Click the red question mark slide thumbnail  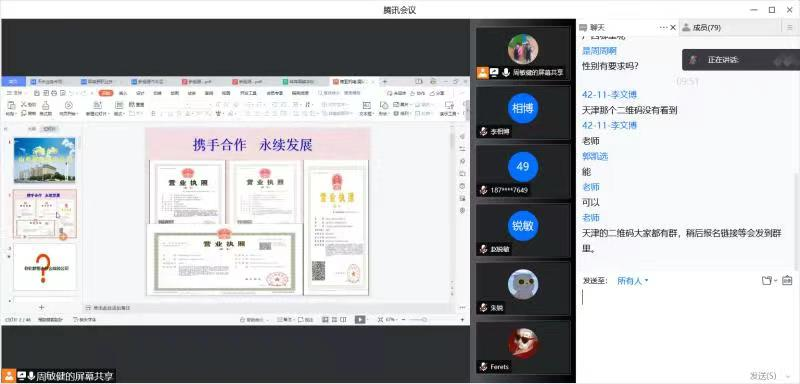click(45, 267)
